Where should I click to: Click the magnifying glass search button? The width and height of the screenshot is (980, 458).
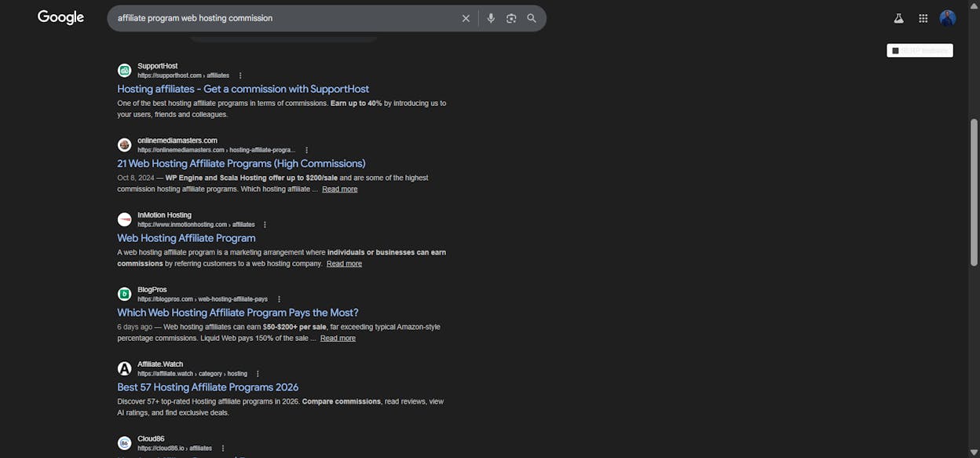coord(532,18)
